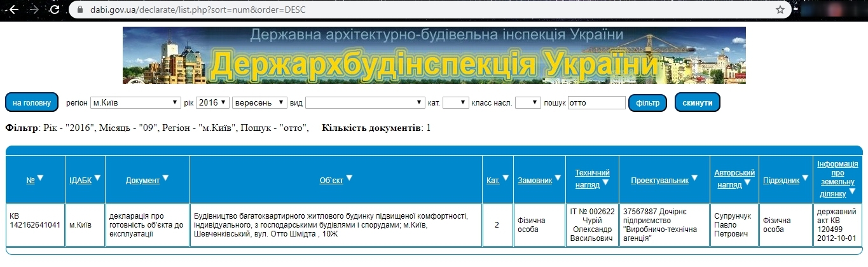Click the sort arrow next to Підрядник column
868x267 pixels.
point(806,178)
